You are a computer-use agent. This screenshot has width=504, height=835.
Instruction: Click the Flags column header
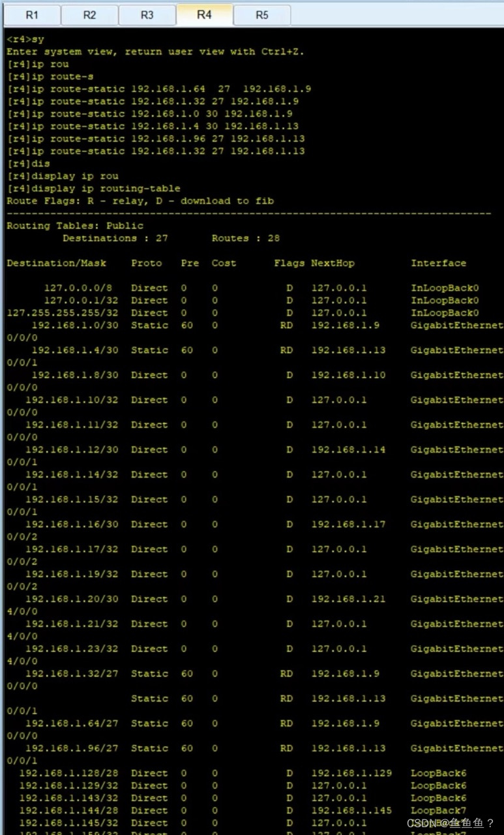(x=289, y=264)
